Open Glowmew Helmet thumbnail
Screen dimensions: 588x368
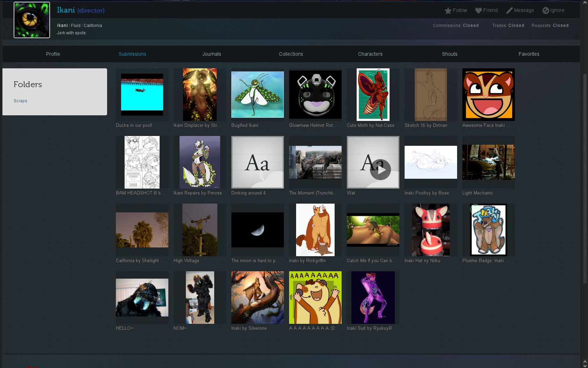coord(315,95)
